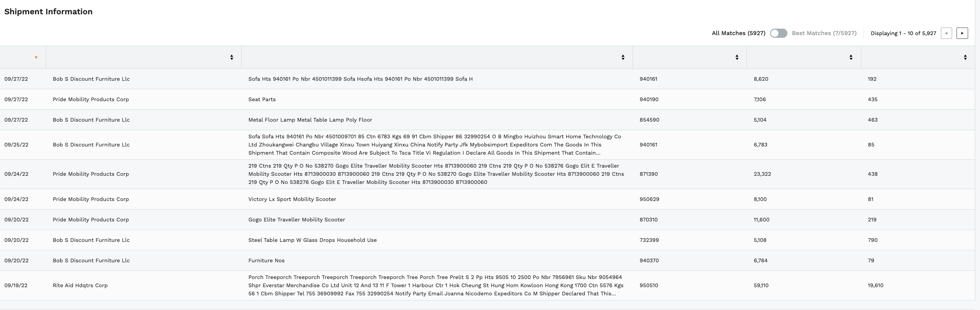The width and height of the screenshot is (980, 310).
Task: Click Pride Mobility Products Corp in Seat Parts row
Action: click(91, 99)
